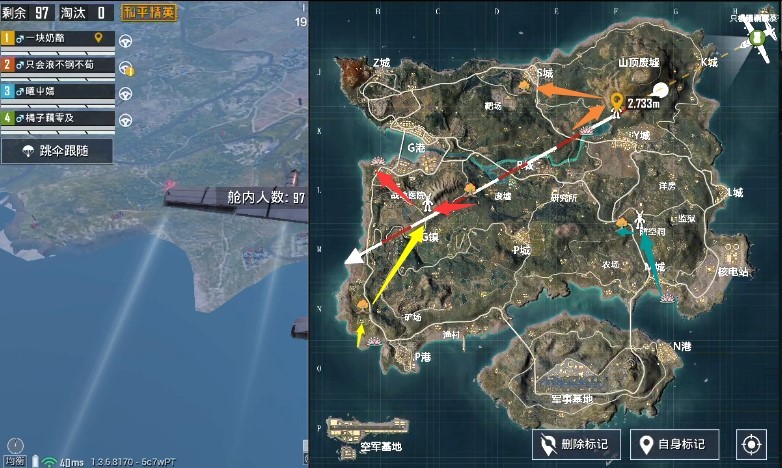Click the 军事基地 label on the map
782x468 pixels.
pos(572,398)
